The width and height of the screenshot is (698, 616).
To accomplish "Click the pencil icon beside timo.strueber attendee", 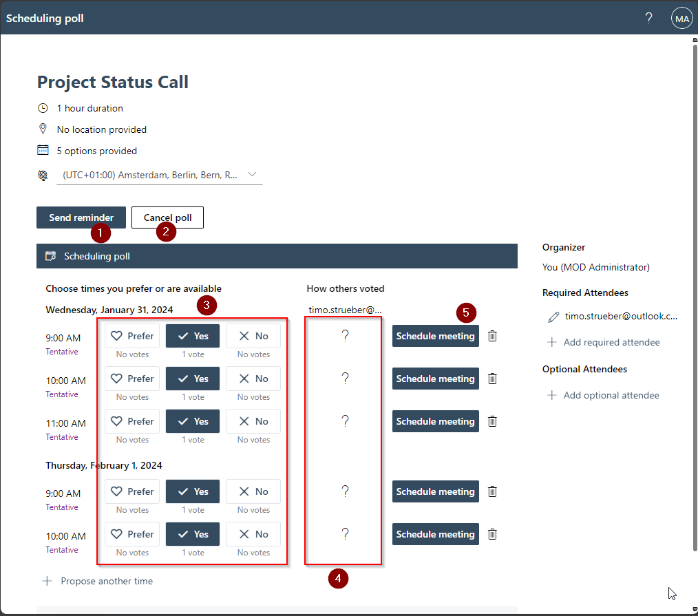I will click(553, 317).
